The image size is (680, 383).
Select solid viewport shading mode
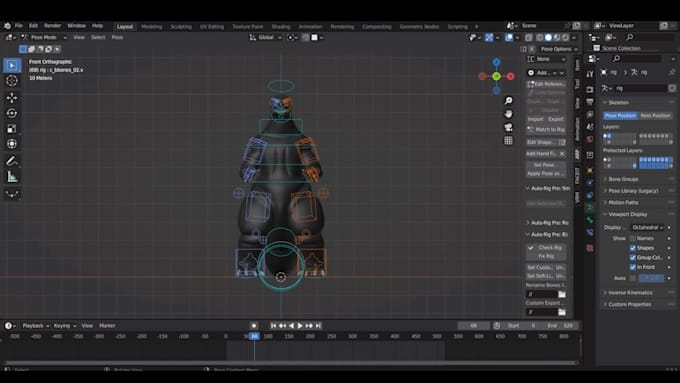(x=548, y=38)
